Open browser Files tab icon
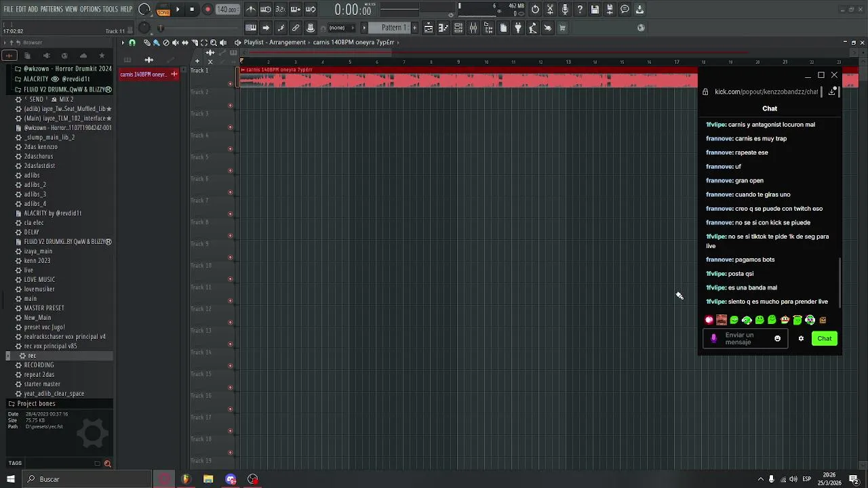This screenshot has height=488, width=868. point(28,56)
